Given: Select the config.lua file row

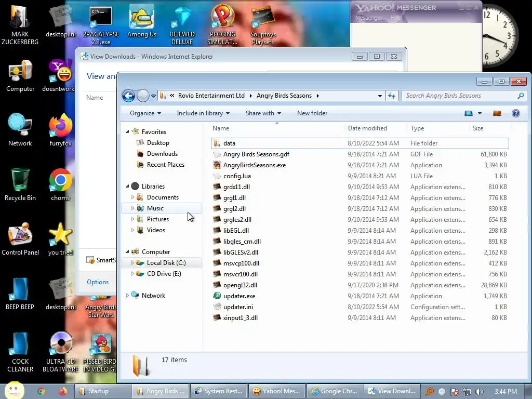Looking at the screenshot, I should point(360,176).
